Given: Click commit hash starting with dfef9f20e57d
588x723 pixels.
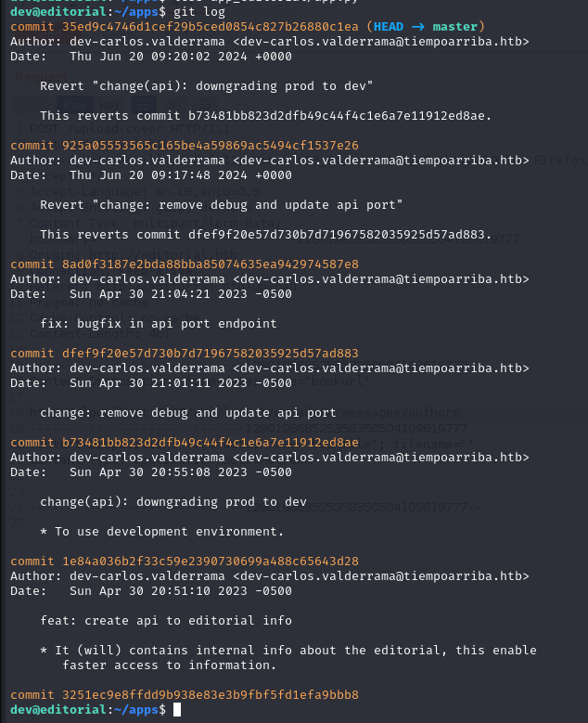Looking at the screenshot, I should 211,354.
